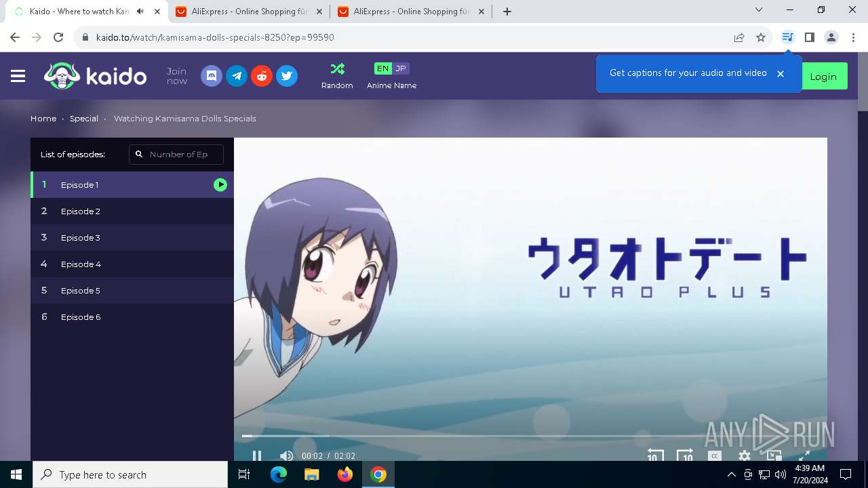Pick a Random anime
Image resolution: width=868 pixels, height=488 pixels.
[x=337, y=76]
